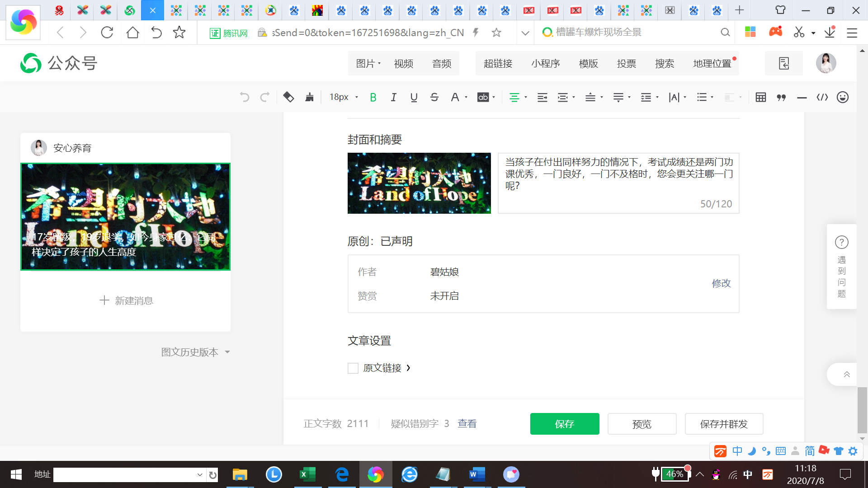Viewport: 868px width, 488px height.
Task: Toggle bold formatting in editor toolbar
Action: pyautogui.click(x=373, y=97)
